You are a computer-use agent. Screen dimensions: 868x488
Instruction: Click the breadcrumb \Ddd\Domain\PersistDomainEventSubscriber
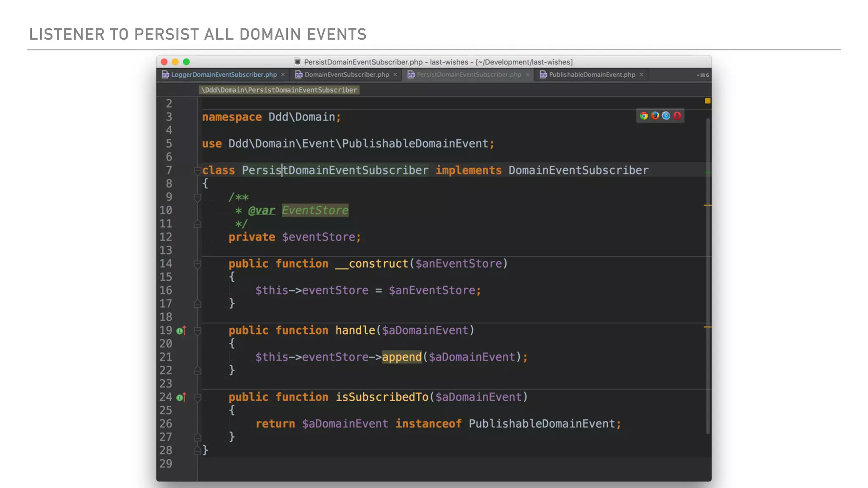click(x=279, y=90)
